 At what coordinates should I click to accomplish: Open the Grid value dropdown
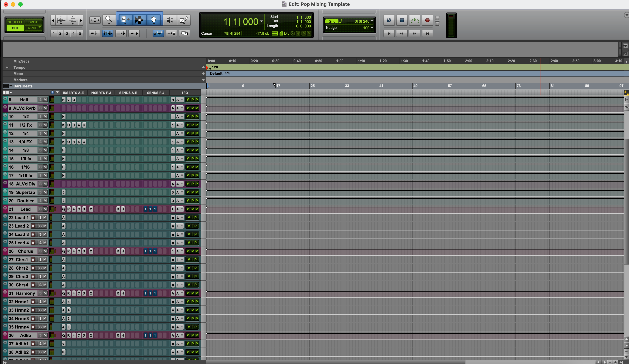click(x=372, y=21)
